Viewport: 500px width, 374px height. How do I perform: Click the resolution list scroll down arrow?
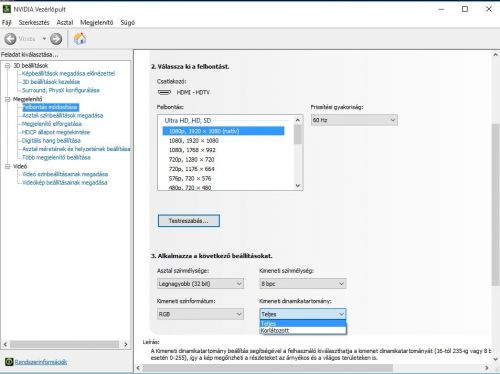pos(298,186)
